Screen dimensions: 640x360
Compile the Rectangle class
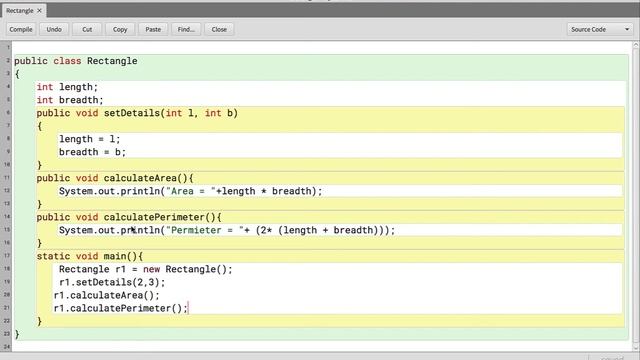pyautogui.click(x=21, y=29)
